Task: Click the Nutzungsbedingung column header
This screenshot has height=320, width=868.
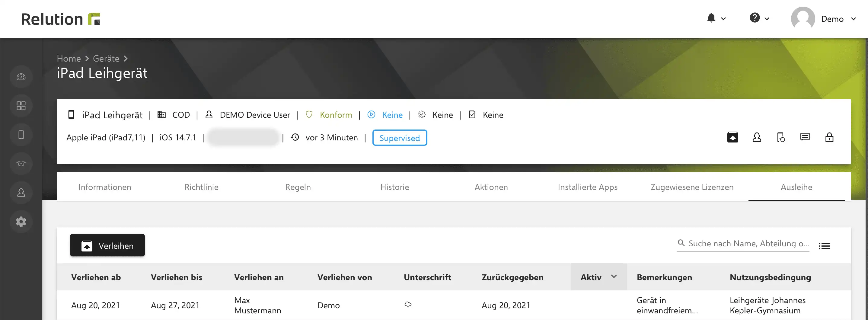Action: 770,277
